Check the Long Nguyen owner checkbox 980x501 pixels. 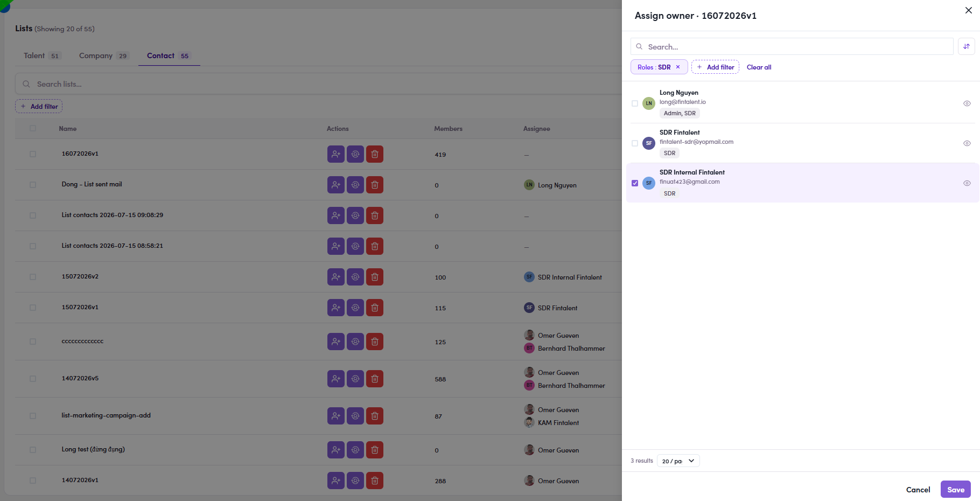pos(635,103)
